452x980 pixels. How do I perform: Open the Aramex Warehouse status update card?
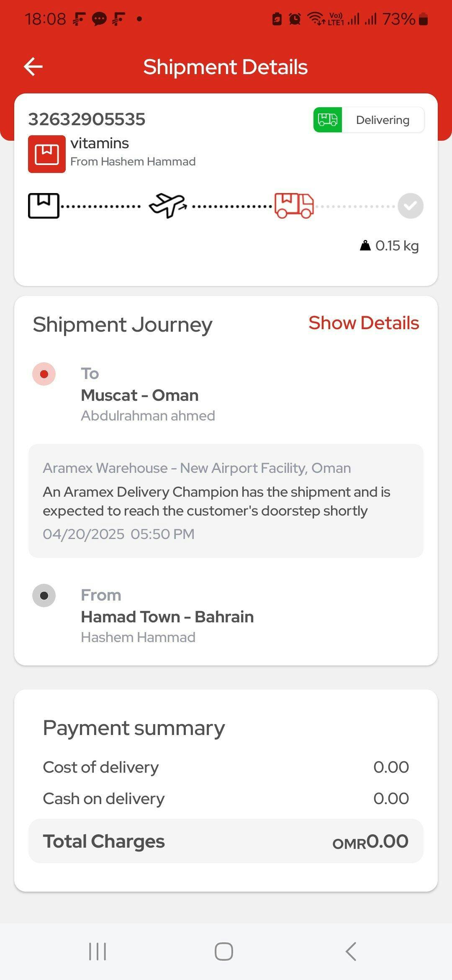tap(226, 501)
